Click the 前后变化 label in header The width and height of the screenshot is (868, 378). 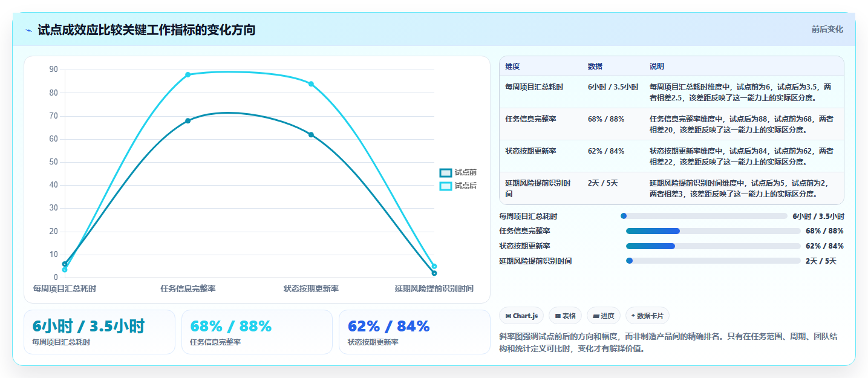pyautogui.click(x=827, y=29)
